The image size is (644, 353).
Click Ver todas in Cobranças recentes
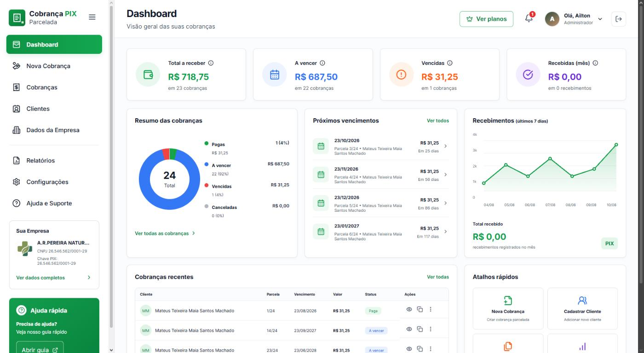coord(438,277)
